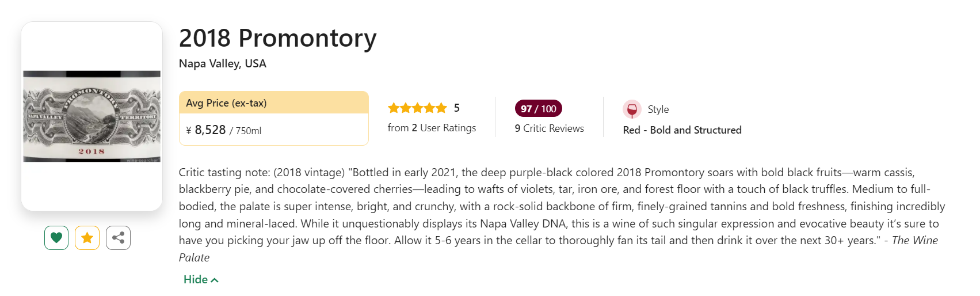Click The Wine Palate attribution text

click(x=914, y=241)
